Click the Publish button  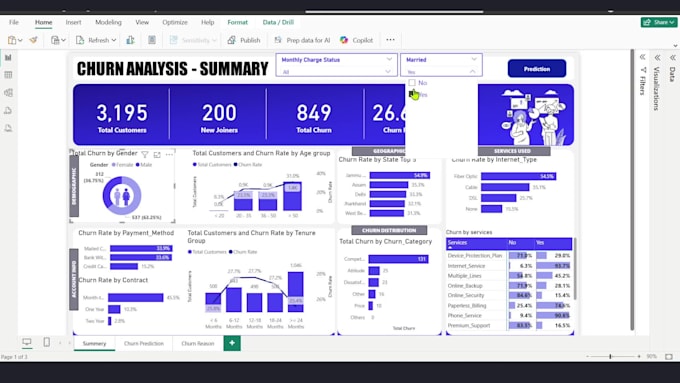[x=244, y=40]
